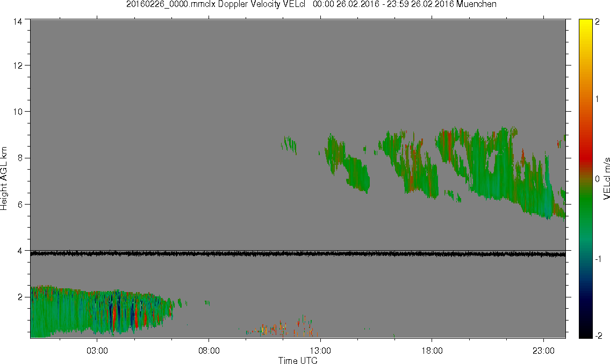The width and height of the screenshot is (610, 364).
Task: Click the 18:00 time tick label
Action: coord(432,351)
